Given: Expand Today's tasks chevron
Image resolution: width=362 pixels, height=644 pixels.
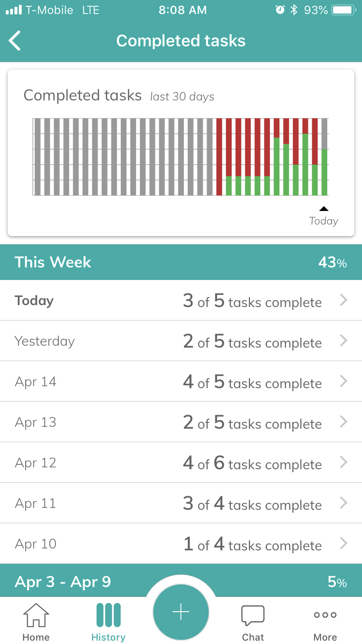Looking at the screenshot, I should (x=344, y=300).
